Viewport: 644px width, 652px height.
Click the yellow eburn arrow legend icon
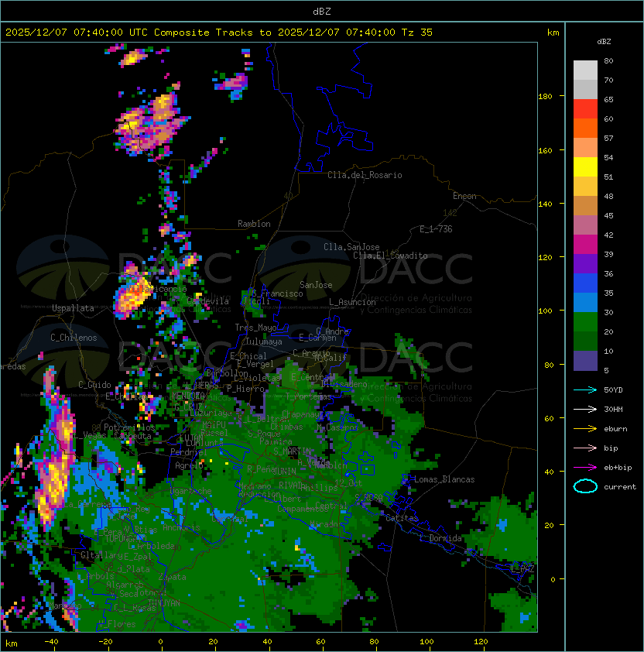pos(585,429)
